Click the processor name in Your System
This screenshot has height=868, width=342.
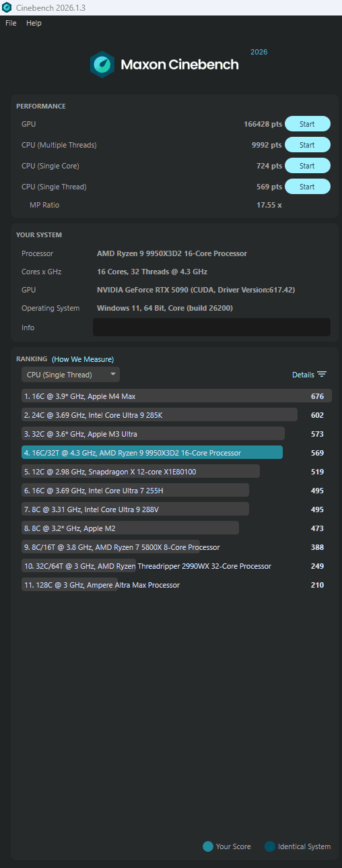point(172,253)
